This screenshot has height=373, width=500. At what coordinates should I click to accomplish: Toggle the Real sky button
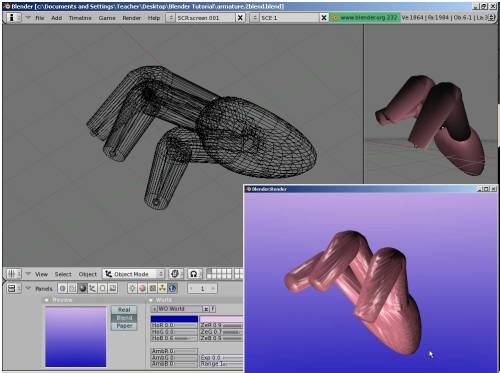pos(124,310)
